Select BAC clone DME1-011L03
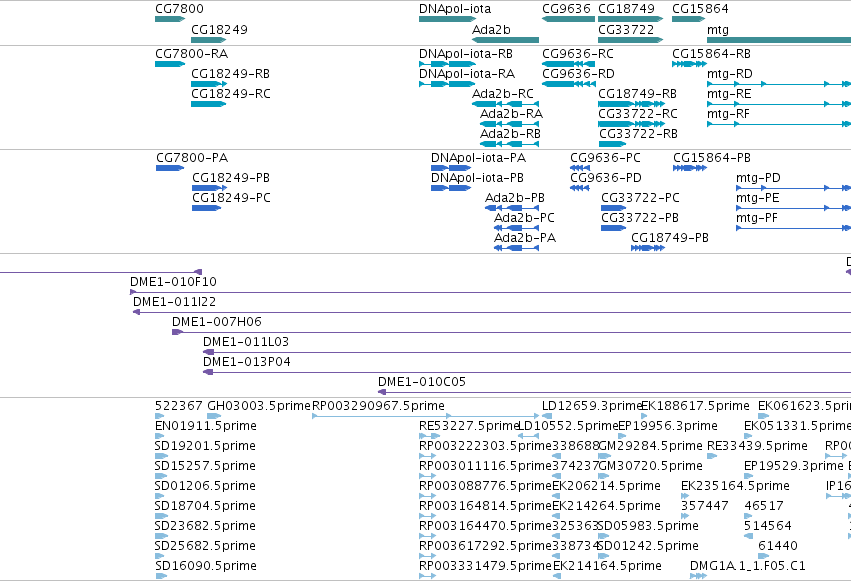851x581 pixels. 246,342
